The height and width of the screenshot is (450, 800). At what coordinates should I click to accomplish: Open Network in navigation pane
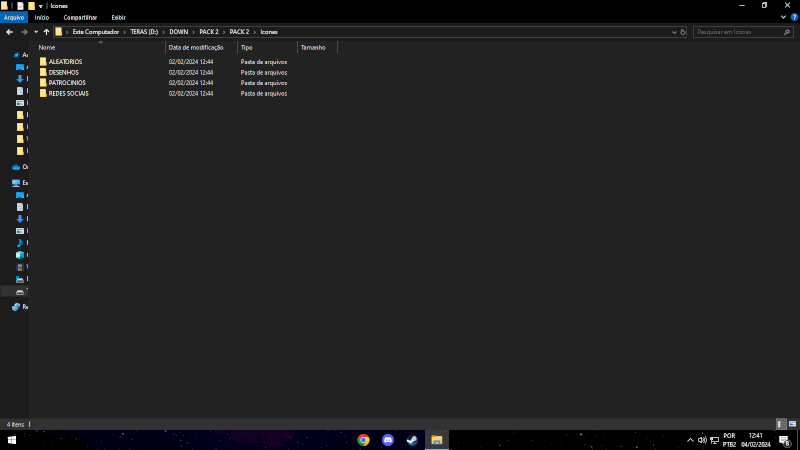(16, 307)
